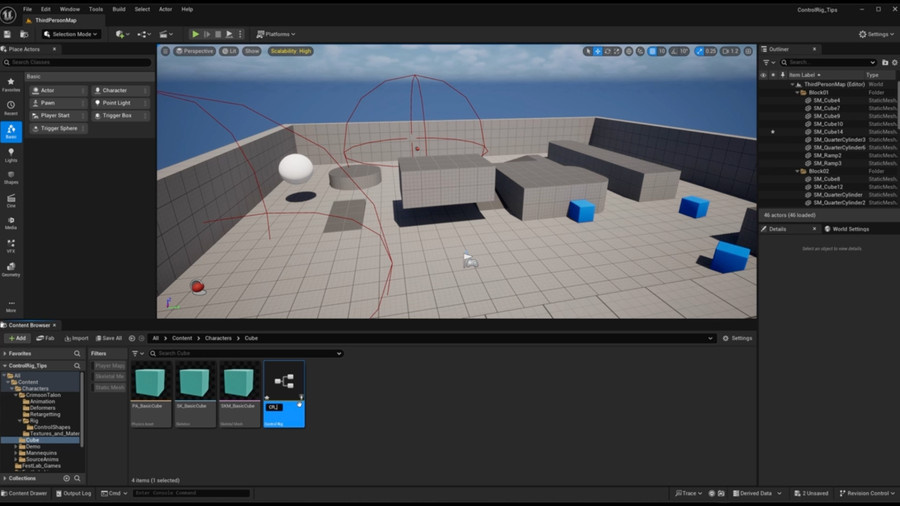Viewport: 900px width, 506px height.
Task: Click the SKM_BasicCube asset thumbnail
Action: click(x=239, y=382)
